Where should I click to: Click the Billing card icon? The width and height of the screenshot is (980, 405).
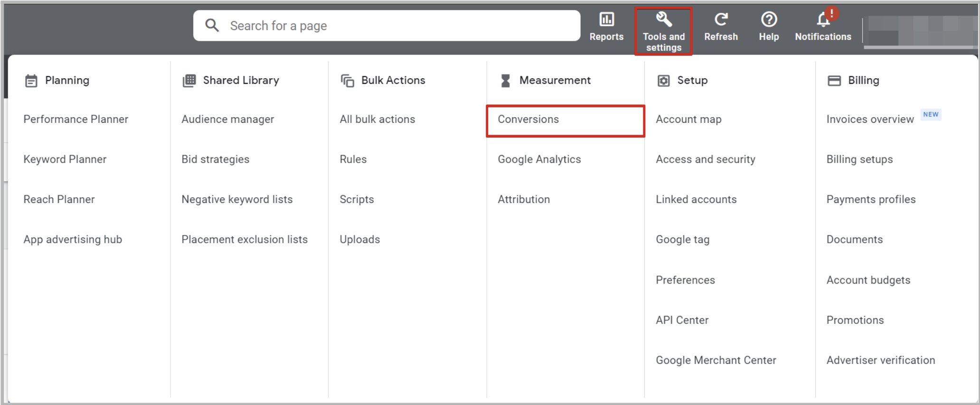click(834, 81)
